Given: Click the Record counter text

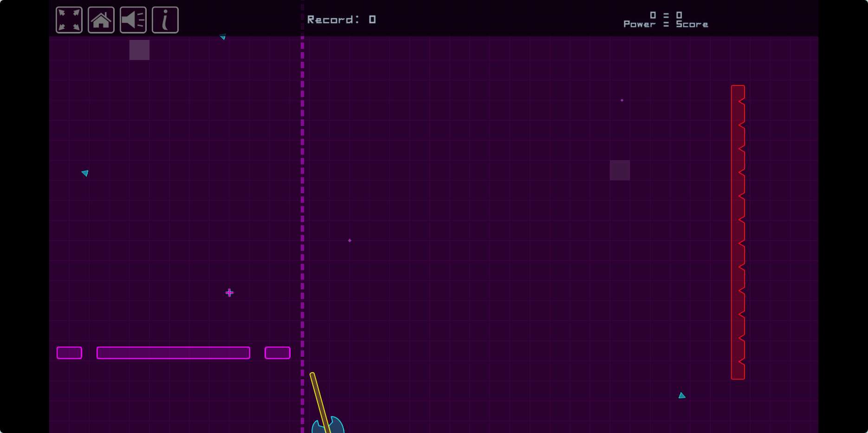Looking at the screenshot, I should pyautogui.click(x=341, y=20).
